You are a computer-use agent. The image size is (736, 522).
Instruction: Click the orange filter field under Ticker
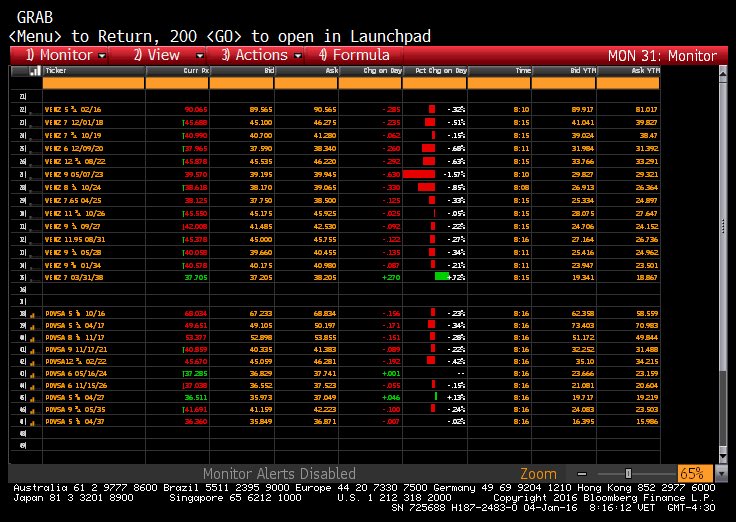coord(93,83)
